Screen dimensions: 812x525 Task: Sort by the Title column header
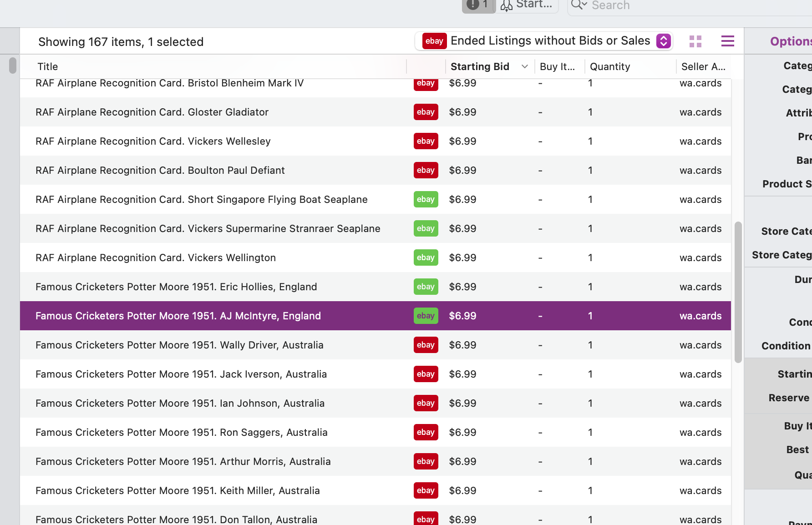point(48,66)
